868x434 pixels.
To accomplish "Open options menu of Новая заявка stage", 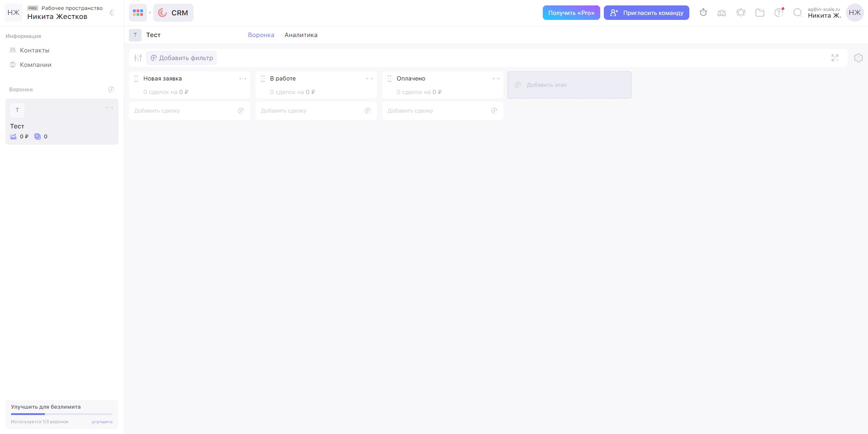I will tap(243, 79).
